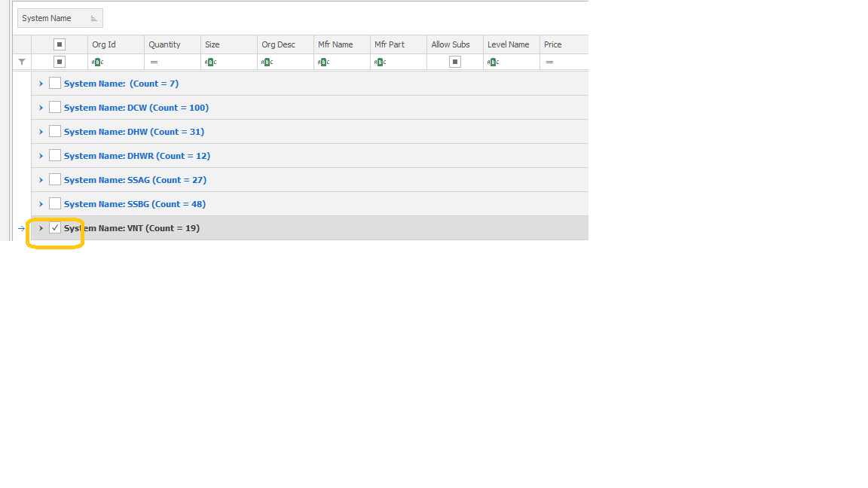Image resolution: width=868 pixels, height=488 pixels.
Task: Check the DHW group checkbox
Action: tap(55, 131)
